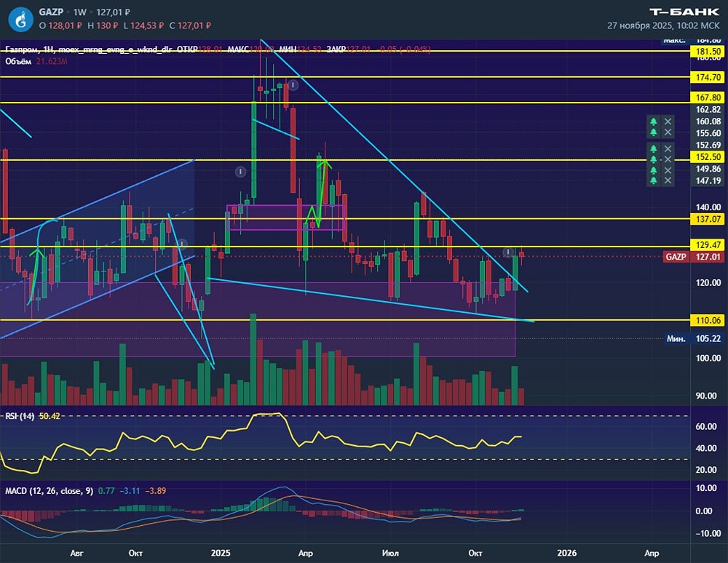Click the 2025 label on the time axis

(x=221, y=553)
